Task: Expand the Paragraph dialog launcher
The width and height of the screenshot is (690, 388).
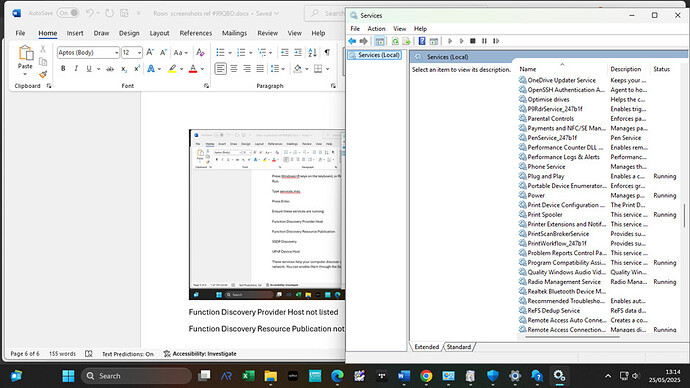Action: tap(333, 86)
